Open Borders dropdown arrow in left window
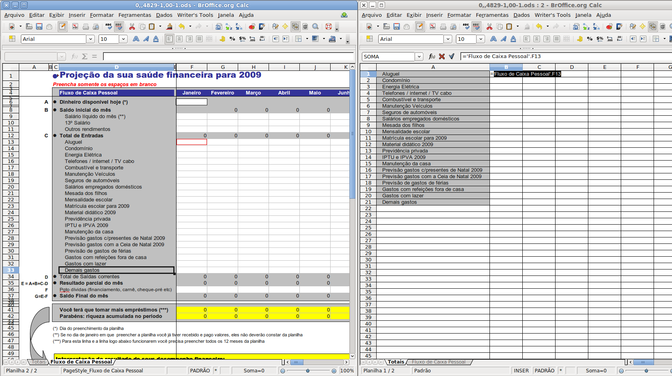This screenshot has height=376, width=672. click(307, 39)
